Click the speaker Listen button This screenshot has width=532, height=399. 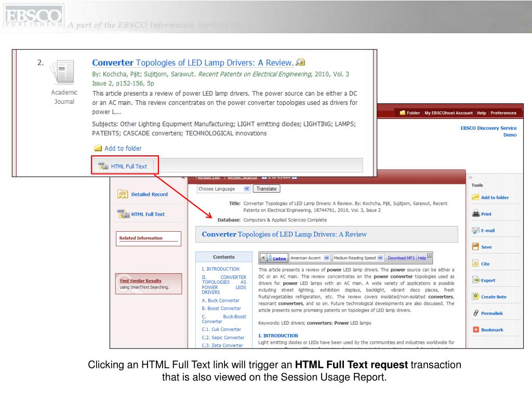click(274, 258)
